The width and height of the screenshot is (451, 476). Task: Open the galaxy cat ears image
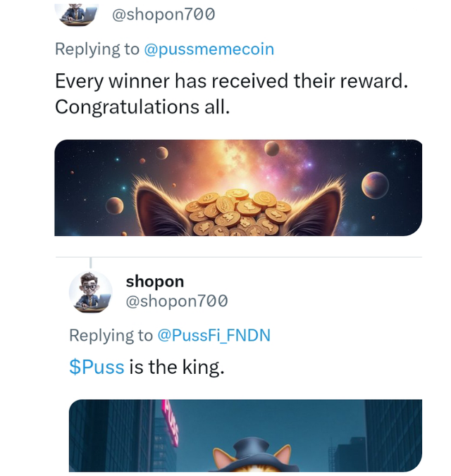pos(238,187)
